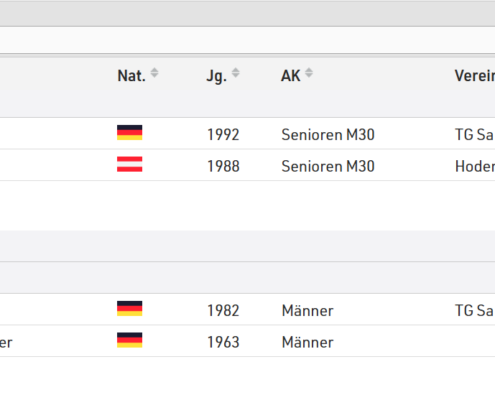This screenshot has height=400, width=495.
Task: Click Senioren M30 in the 1992 row
Action: [x=328, y=135]
